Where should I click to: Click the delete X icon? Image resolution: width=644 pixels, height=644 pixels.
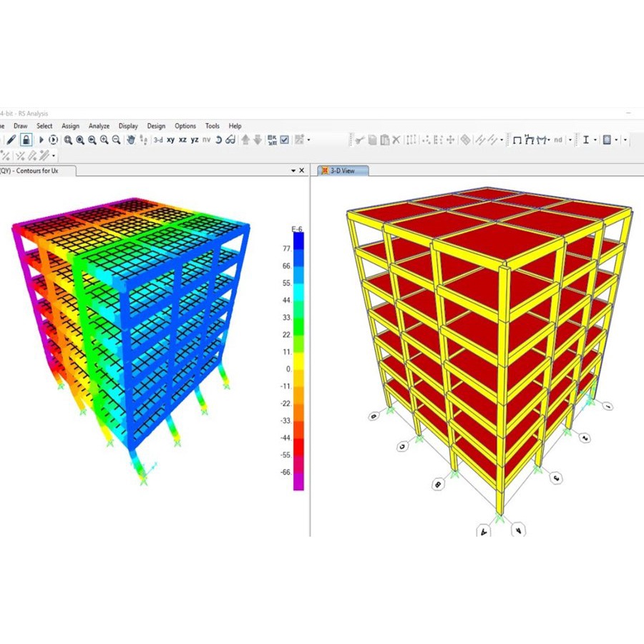point(396,140)
